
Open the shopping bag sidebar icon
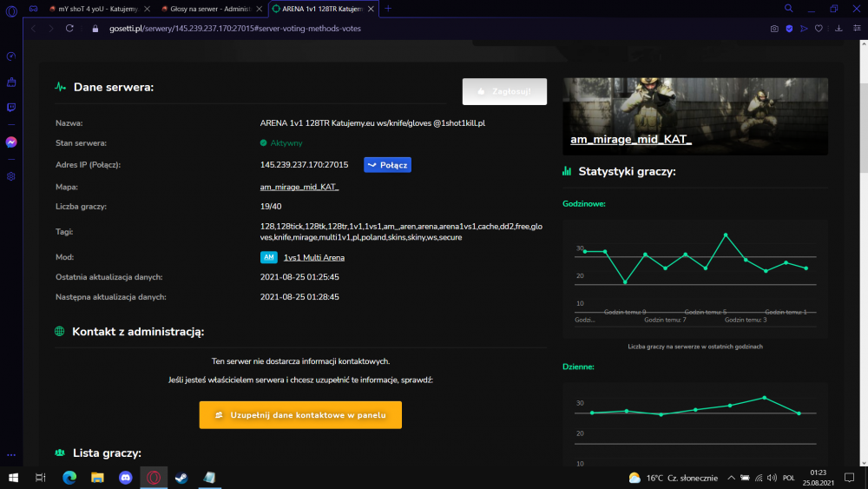[11, 82]
